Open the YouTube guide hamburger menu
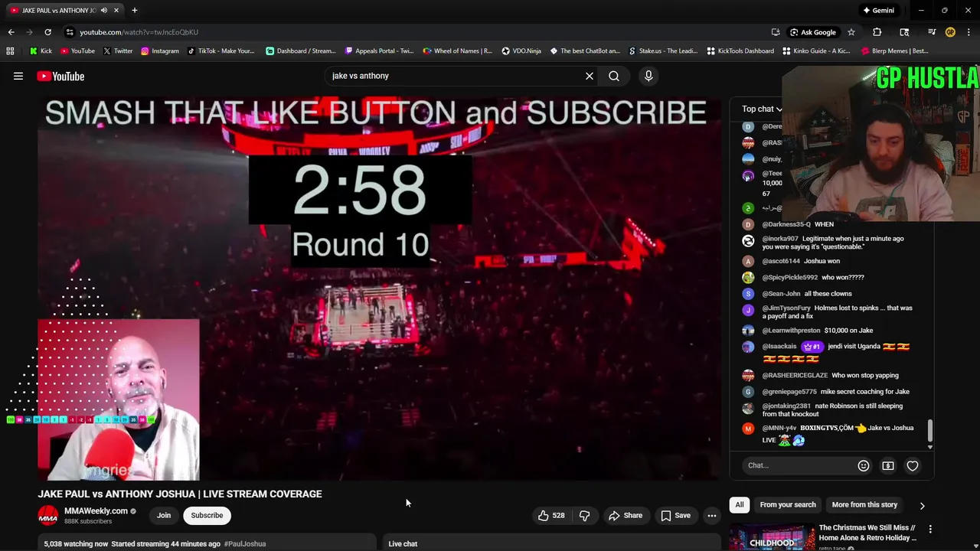This screenshot has height=551, width=980. click(18, 76)
